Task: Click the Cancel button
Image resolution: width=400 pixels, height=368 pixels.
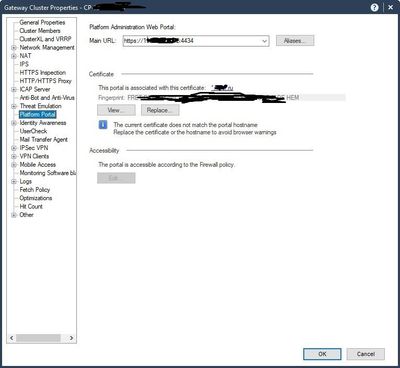Action: [x=366, y=354]
